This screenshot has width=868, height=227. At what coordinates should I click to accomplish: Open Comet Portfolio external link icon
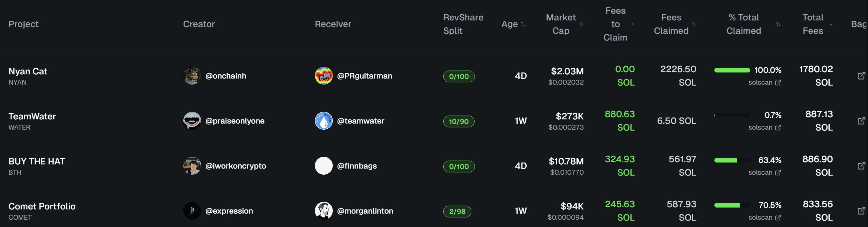coord(861,211)
